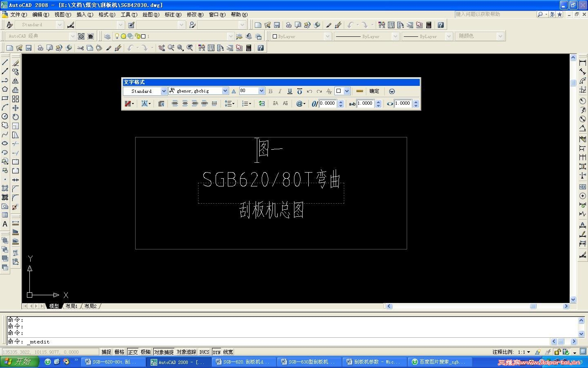Open the 格式 menu
Image resolution: width=588 pixels, height=368 pixels.
click(x=107, y=14)
